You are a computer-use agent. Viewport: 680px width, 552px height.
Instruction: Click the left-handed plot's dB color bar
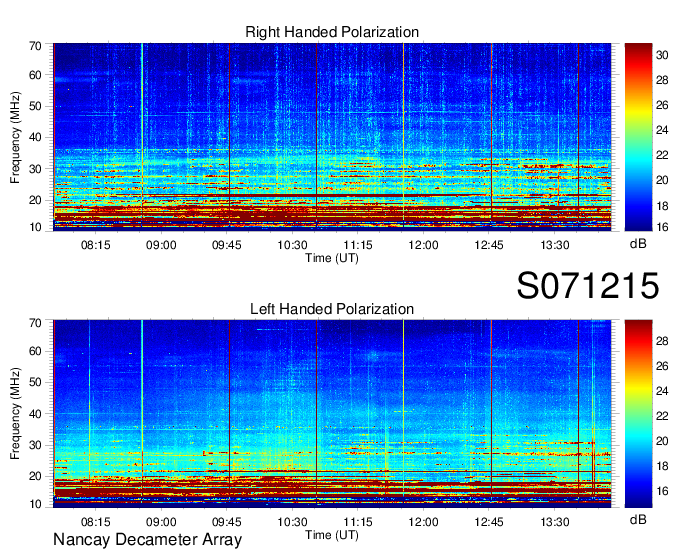638,414
